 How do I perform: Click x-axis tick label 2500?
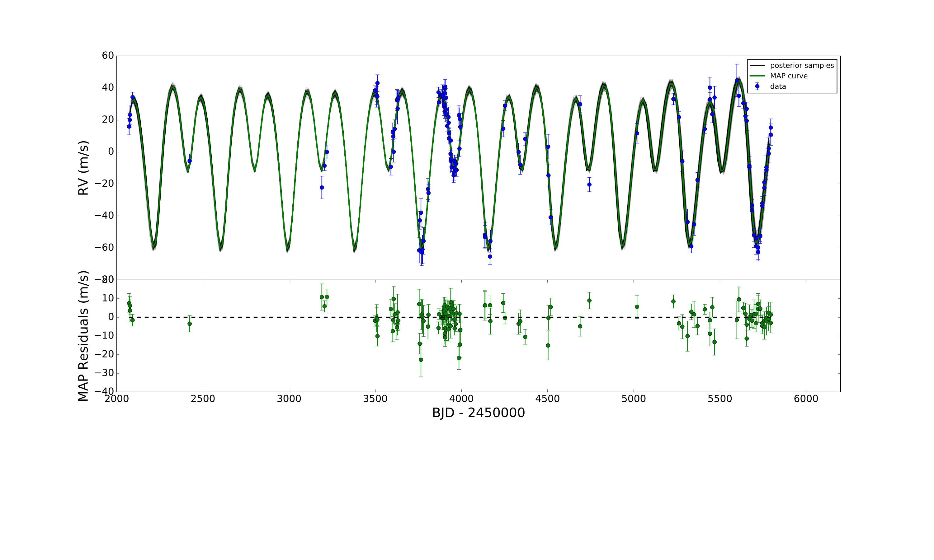tap(203, 399)
